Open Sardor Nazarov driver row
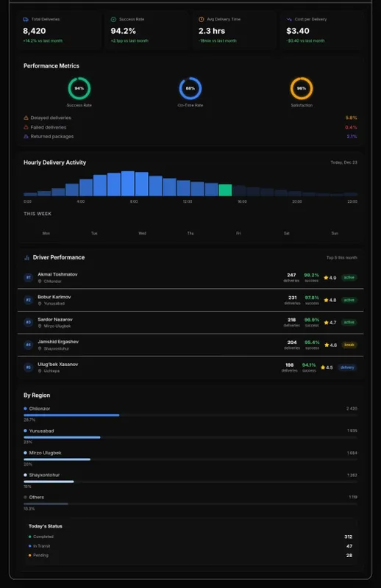The width and height of the screenshot is (381, 588). [190, 323]
